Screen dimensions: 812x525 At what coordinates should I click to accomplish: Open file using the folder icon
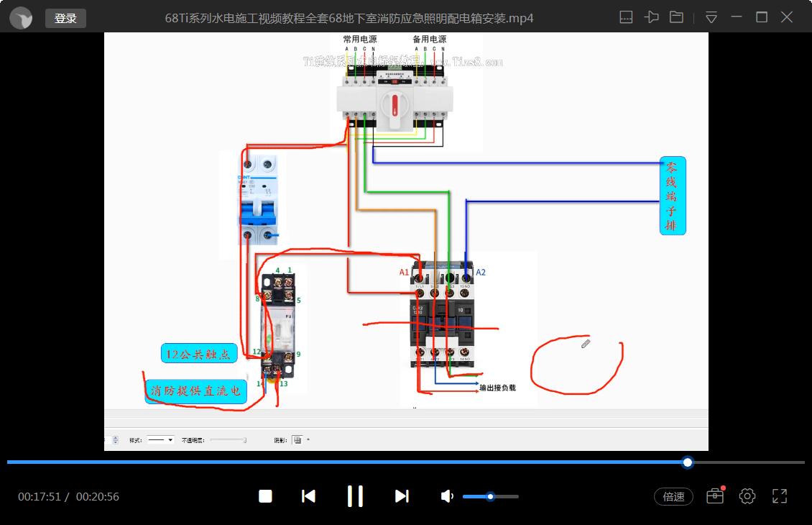click(676, 17)
